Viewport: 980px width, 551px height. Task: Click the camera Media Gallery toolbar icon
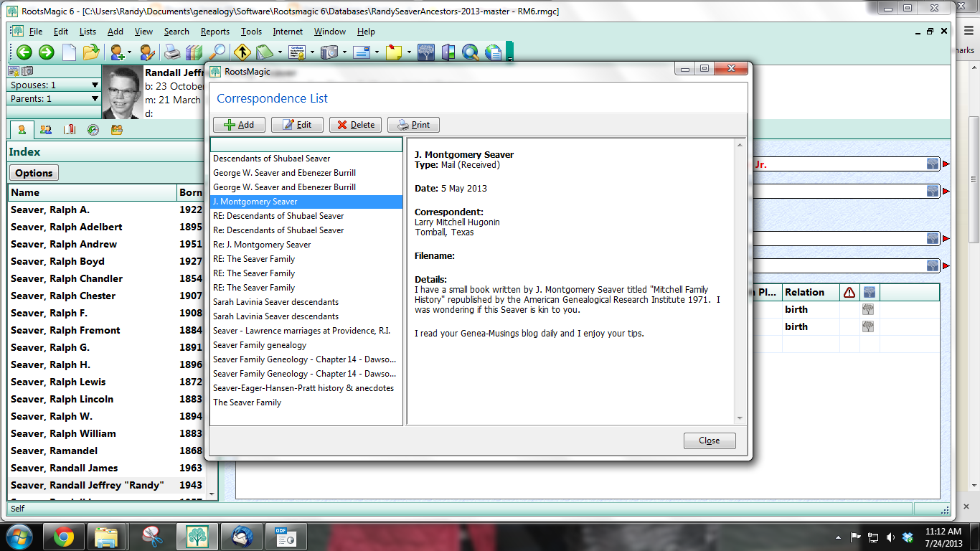click(330, 52)
